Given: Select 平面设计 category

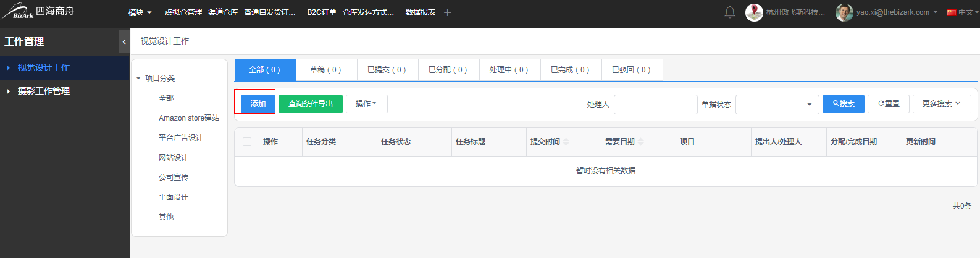Looking at the screenshot, I should 174,197.
